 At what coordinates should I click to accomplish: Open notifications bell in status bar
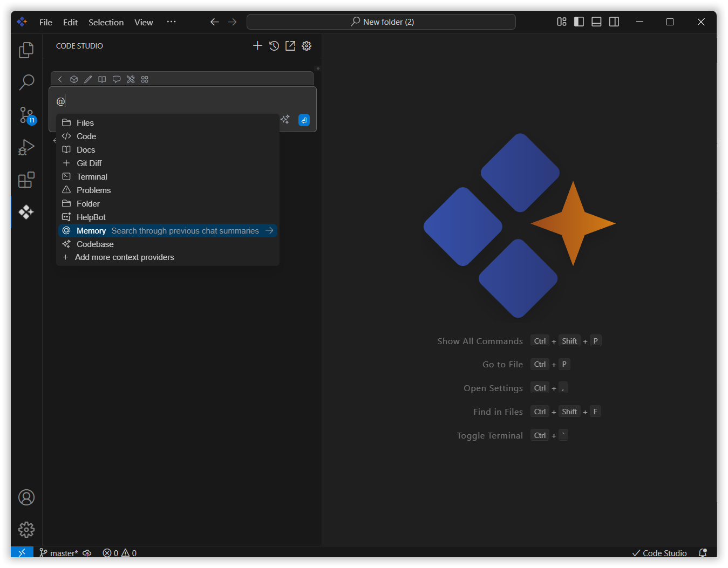pyautogui.click(x=703, y=553)
